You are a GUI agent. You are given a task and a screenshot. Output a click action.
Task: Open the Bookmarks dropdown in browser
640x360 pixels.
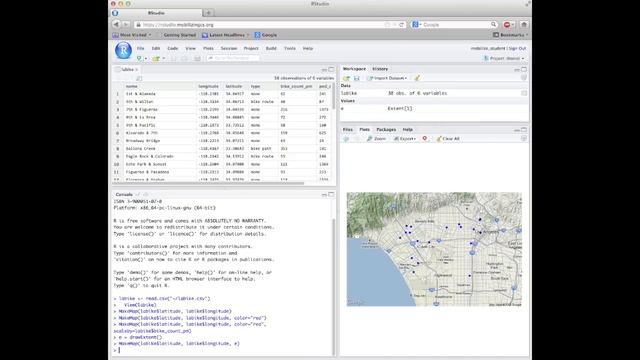tap(510, 35)
